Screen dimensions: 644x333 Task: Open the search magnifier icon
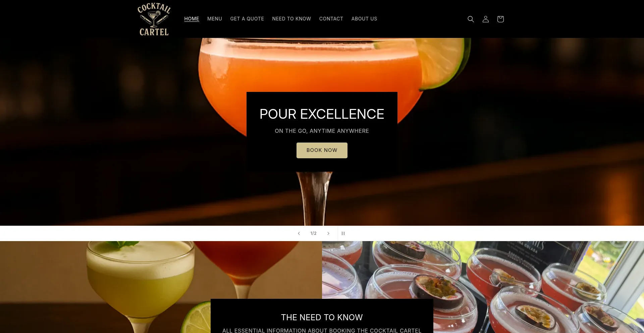[x=471, y=19]
